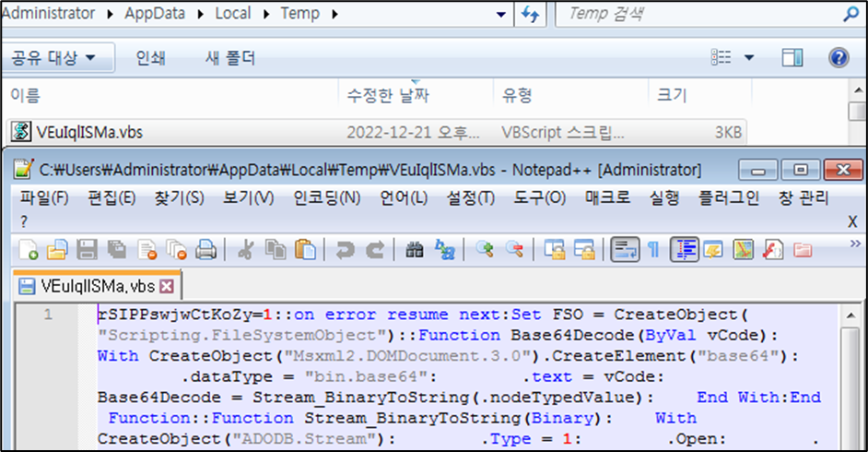Expand arrow after Temp breadcrumb
The height and width of the screenshot is (452, 868).
tap(334, 14)
